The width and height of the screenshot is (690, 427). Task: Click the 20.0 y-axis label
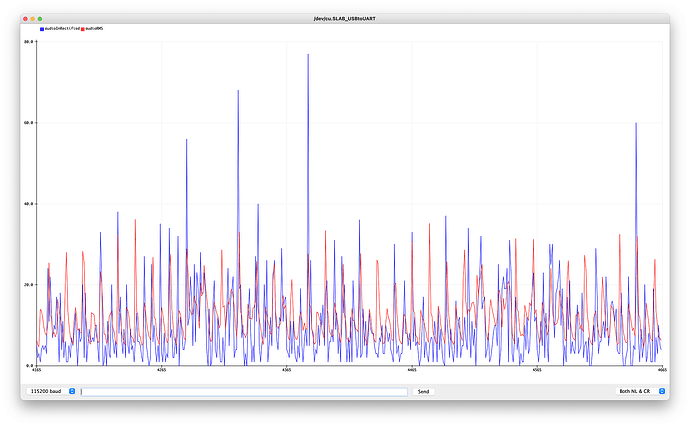29,284
